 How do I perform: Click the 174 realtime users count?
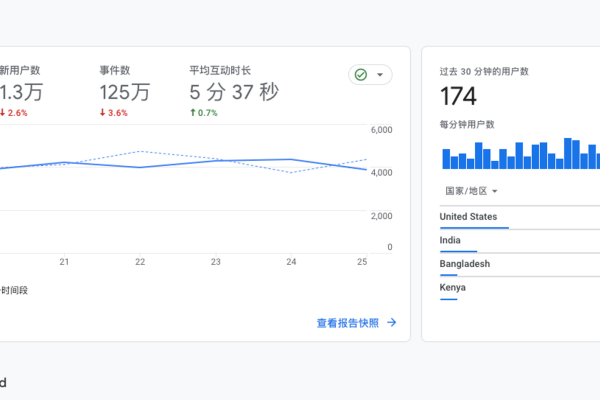pos(458,96)
